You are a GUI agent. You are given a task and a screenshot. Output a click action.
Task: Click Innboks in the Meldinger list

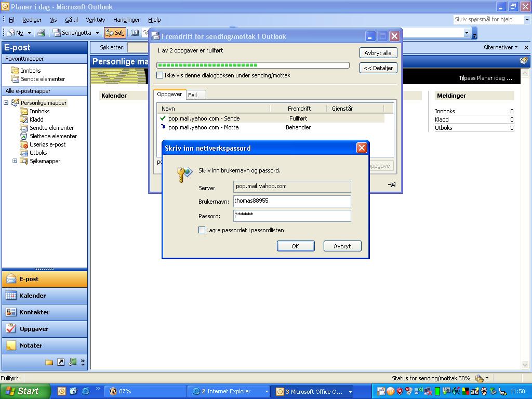[x=445, y=111]
